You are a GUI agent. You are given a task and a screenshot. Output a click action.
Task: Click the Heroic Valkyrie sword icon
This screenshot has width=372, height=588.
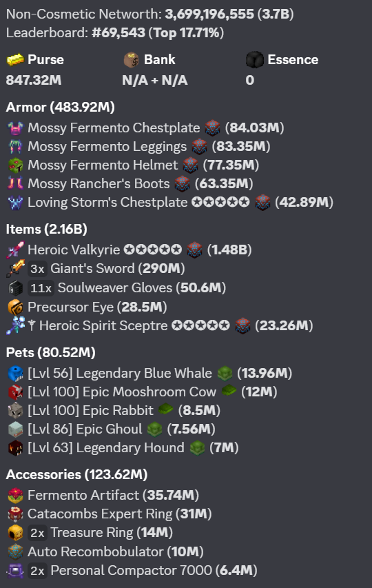point(15,250)
